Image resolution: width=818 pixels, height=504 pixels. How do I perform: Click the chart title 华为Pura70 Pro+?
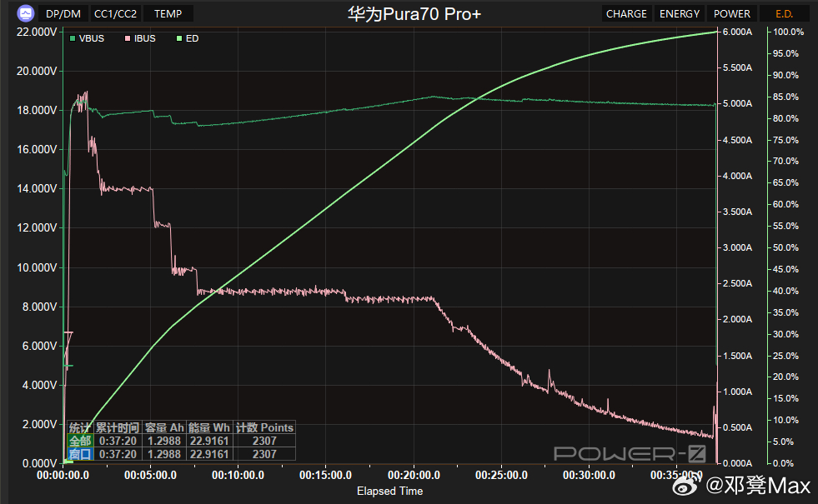(x=414, y=13)
